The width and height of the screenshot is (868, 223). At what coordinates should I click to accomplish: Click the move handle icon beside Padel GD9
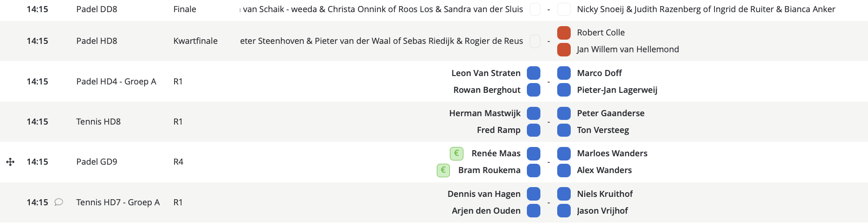[x=10, y=162]
